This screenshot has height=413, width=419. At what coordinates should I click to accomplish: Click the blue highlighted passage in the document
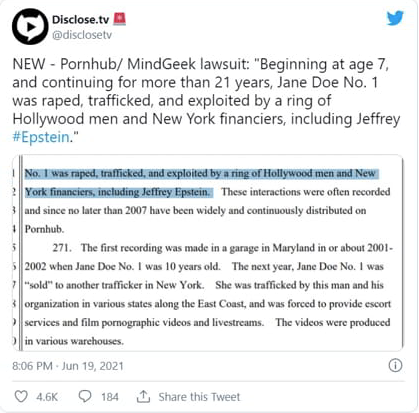tap(201, 183)
